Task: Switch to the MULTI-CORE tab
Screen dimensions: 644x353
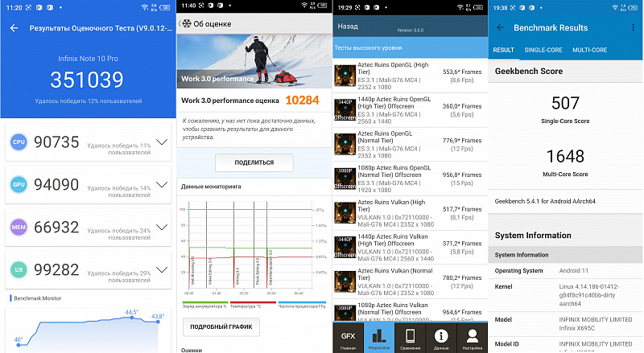Action: pyautogui.click(x=590, y=50)
